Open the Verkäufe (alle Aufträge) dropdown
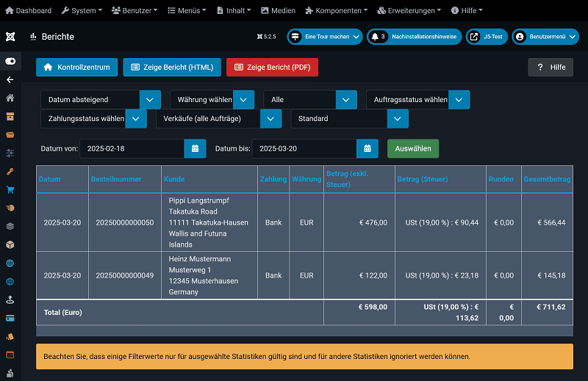The width and height of the screenshot is (588, 381). tap(218, 118)
